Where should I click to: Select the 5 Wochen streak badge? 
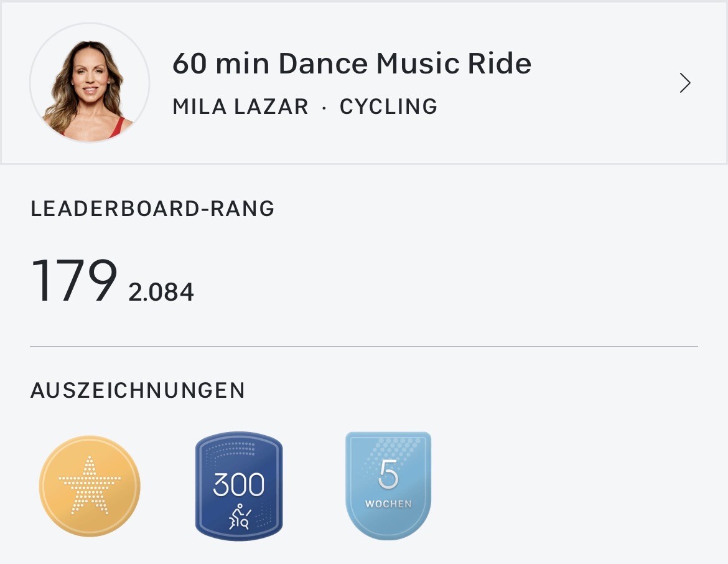point(388,486)
